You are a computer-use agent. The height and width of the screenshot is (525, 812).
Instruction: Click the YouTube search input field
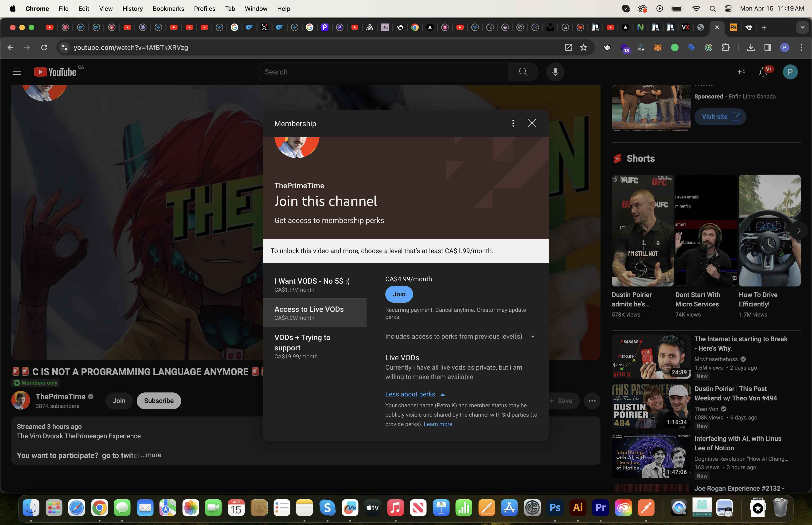pyautogui.click(x=383, y=72)
